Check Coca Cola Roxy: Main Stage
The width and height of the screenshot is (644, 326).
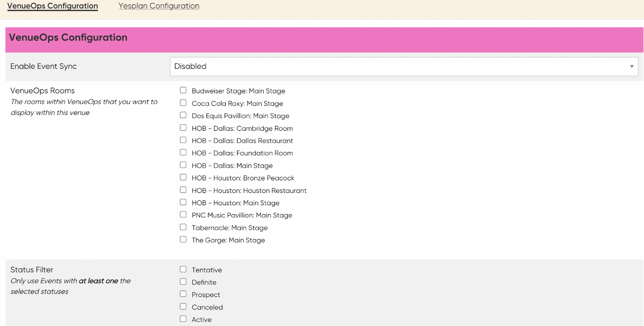pos(183,103)
